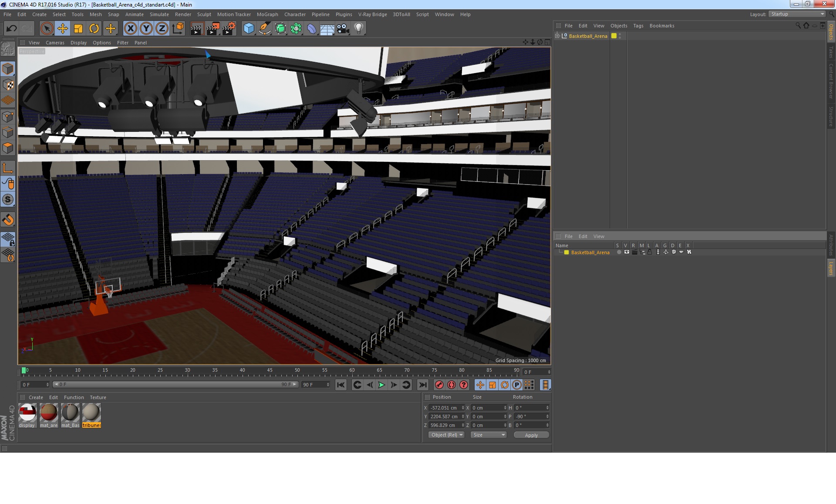
Task: Click Render to Picture Viewer icon
Action: tap(212, 29)
